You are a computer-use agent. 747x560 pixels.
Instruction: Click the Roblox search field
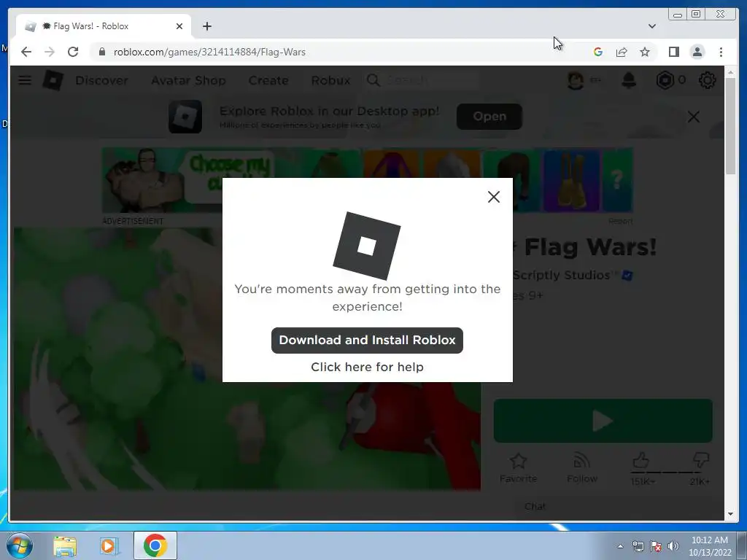[x=422, y=80]
